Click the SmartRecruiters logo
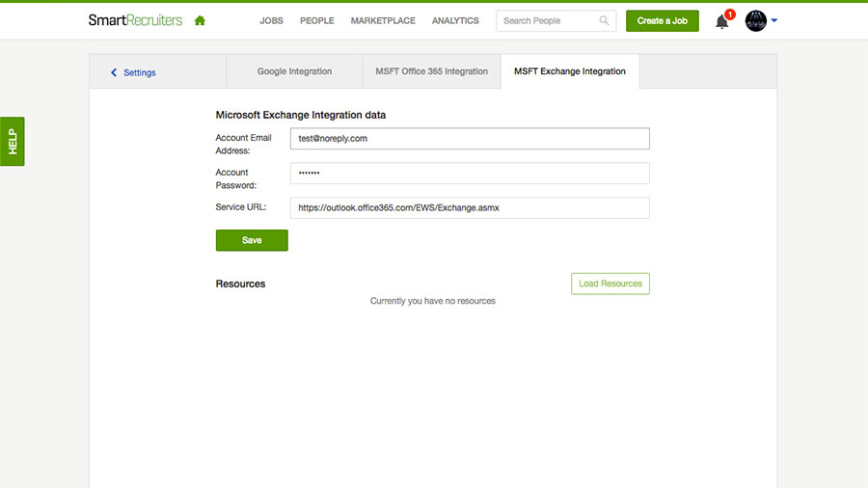Viewport: 868px width, 488px height. click(135, 20)
